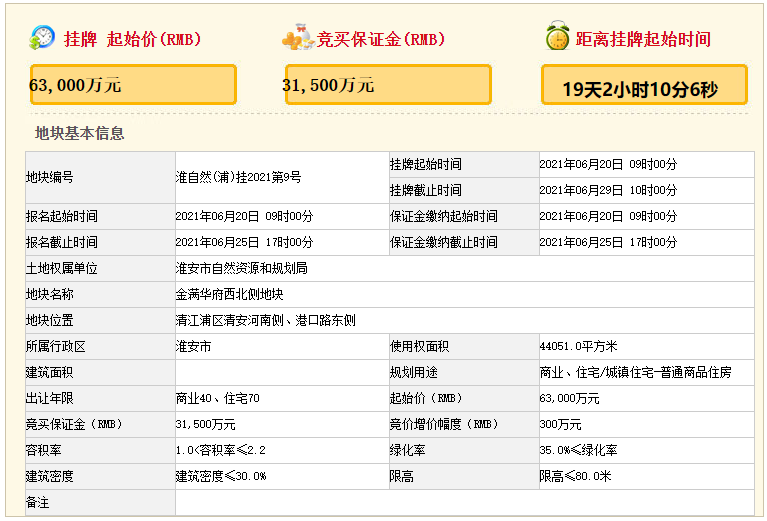
Task: Select 2021年06月29日 10时00分 value
Action: 608,190
